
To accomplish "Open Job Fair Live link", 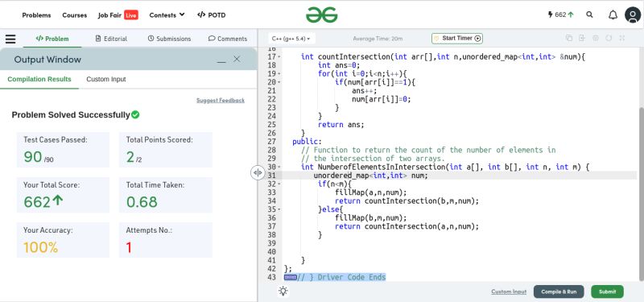I will pyautogui.click(x=118, y=15).
